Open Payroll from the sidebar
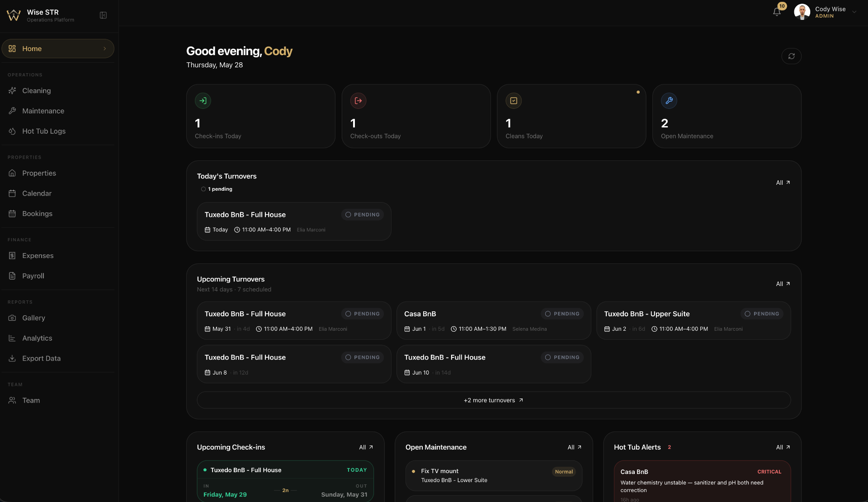The height and width of the screenshot is (502, 868). click(58, 276)
